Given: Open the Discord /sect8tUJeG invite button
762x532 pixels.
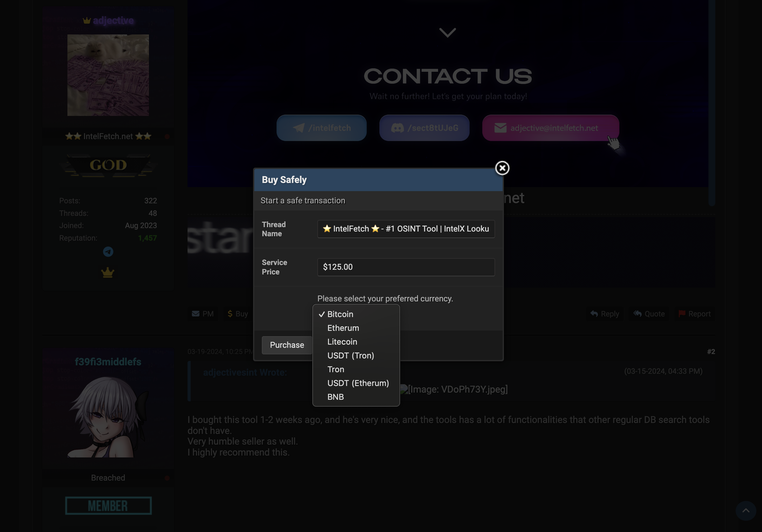Looking at the screenshot, I should (x=424, y=128).
